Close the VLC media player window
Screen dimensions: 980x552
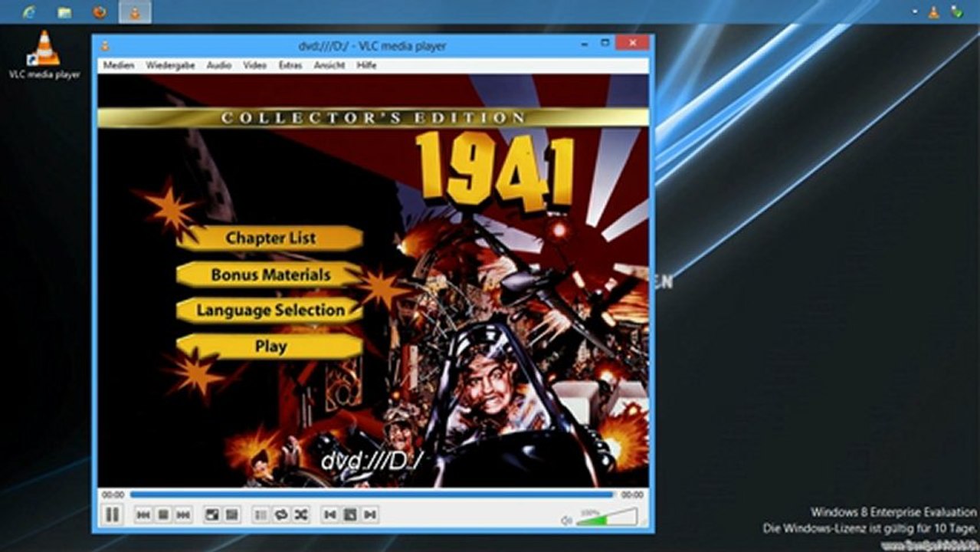pyautogui.click(x=632, y=43)
